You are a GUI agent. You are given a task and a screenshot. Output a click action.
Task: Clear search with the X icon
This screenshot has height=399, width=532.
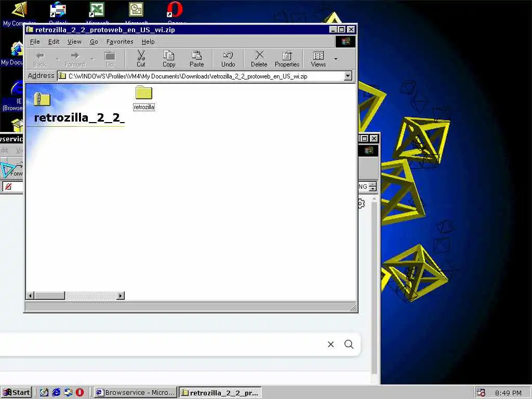pyautogui.click(x=331, y=344)
